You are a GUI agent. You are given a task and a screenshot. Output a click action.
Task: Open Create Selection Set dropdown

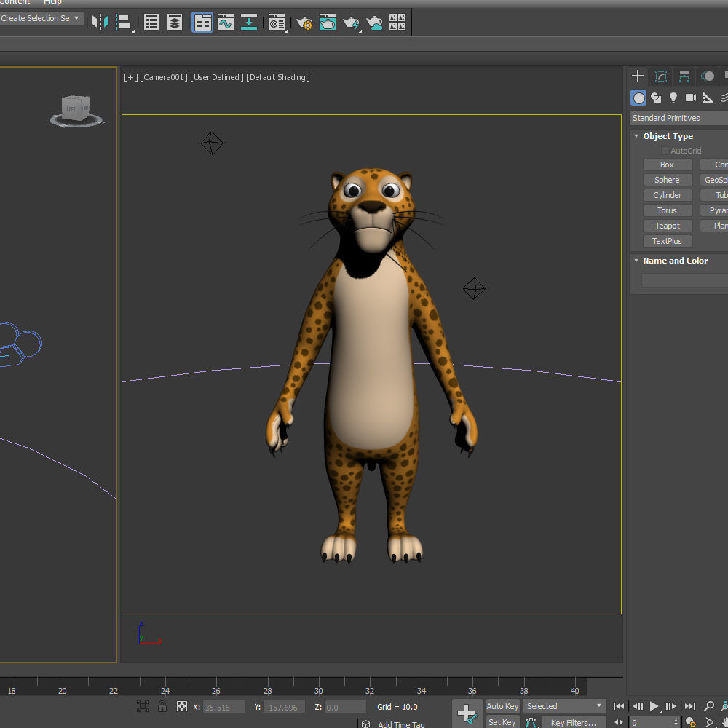tap(41, 19)
